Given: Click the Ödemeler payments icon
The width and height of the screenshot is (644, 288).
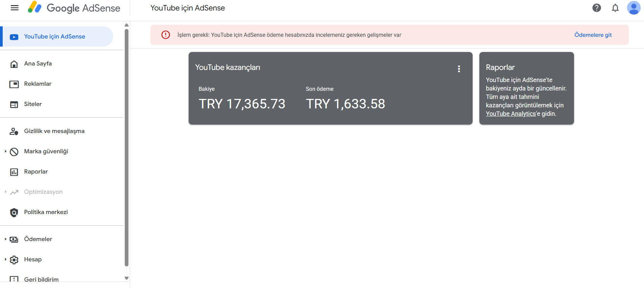Looking at the screenshot, I should (x=14, y=239).
